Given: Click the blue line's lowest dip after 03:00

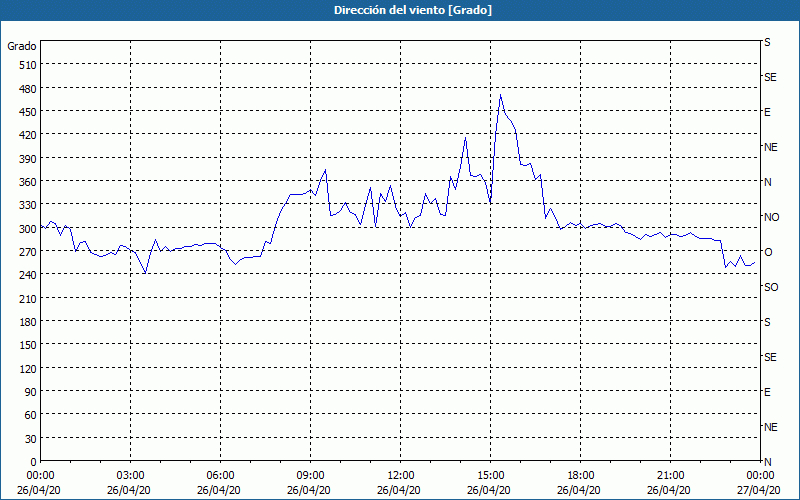Looking at the screenshot, I should pyautogui.click(x=145, y=273).
